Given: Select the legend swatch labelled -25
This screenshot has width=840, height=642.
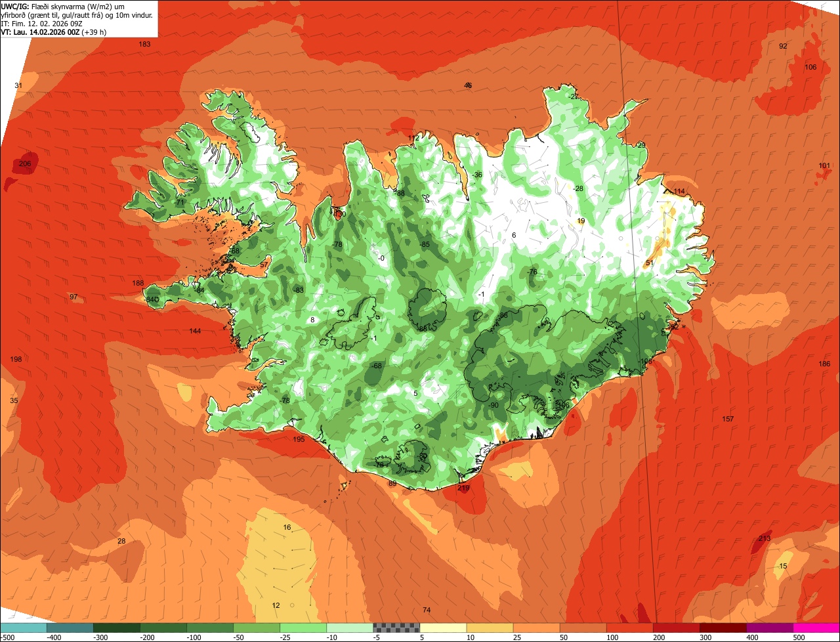Looking at the screenshot, I should [x=303, y=628].
